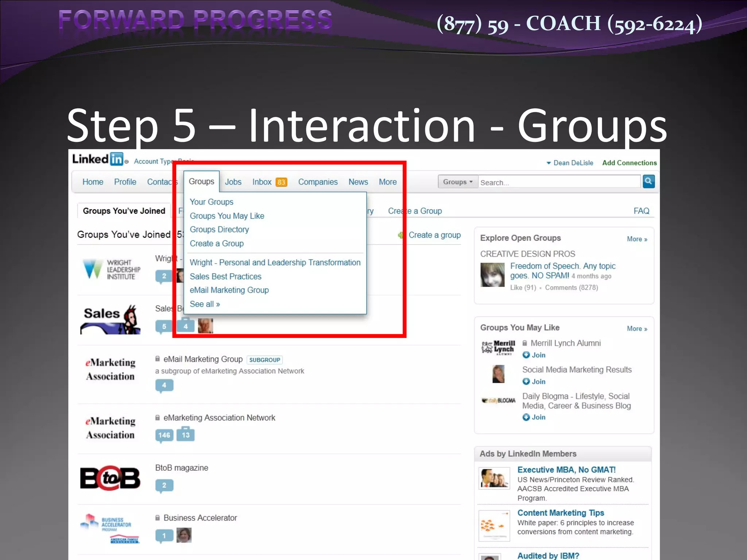747x560 pixels.
Task: Click the Freedom of Speech poster's photo
Action: tap(492, 275)
